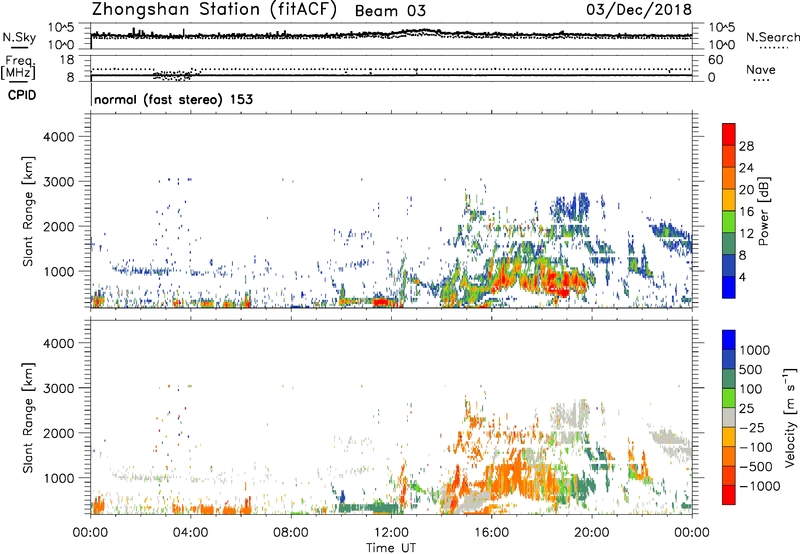The height and width of the screenshot is (554, 800).
Task: Click the grey band of velocity colorbar
Action: point(729,417)
